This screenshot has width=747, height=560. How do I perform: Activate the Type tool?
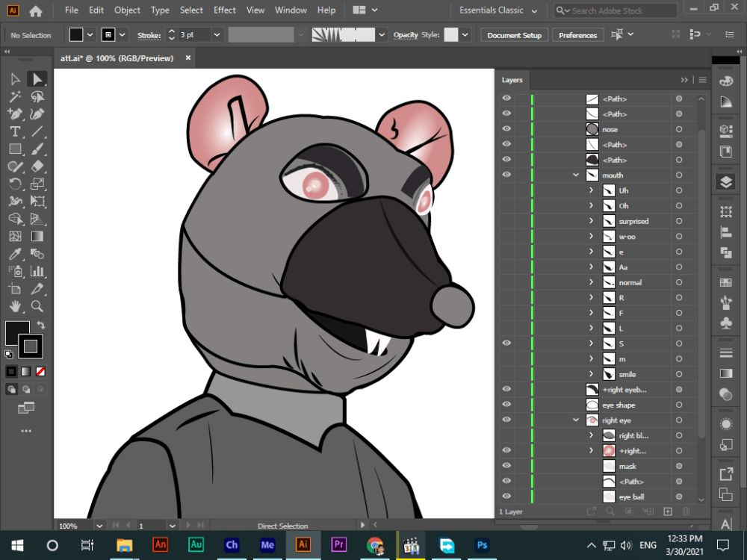coord(15,131)
